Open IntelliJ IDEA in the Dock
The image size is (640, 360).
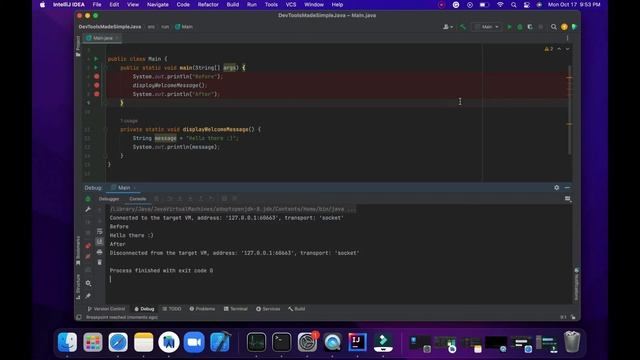tap(358, 342)
